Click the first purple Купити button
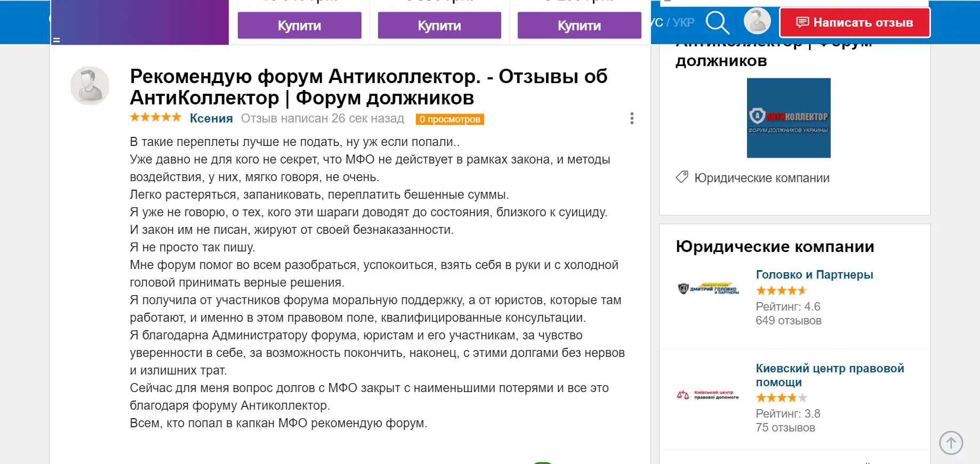The image size is (980, 464). 299,26
